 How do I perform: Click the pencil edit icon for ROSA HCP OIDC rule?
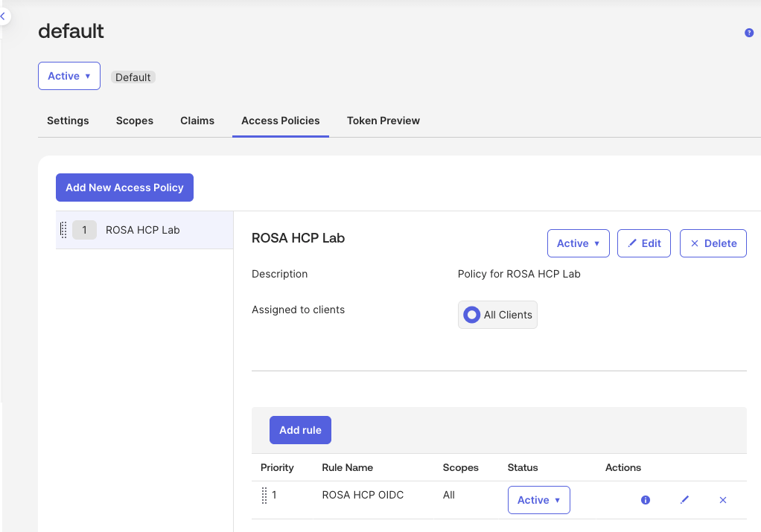pos(684,500)
